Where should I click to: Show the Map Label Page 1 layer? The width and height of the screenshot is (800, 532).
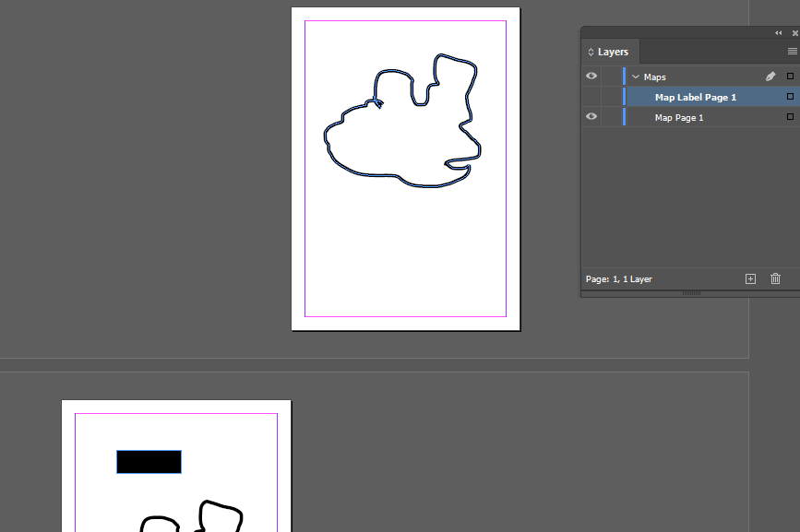click(x=591, y=97)
